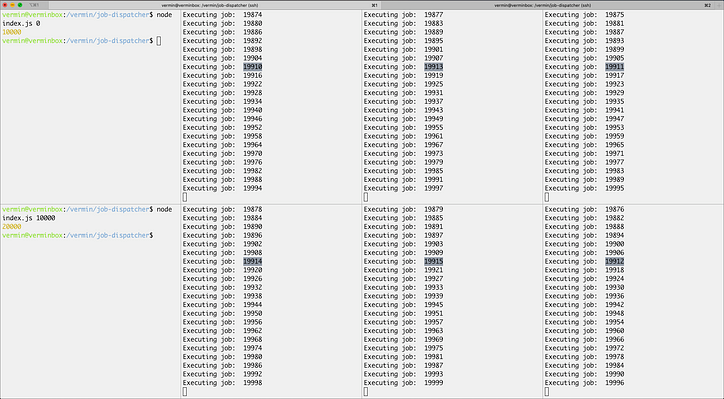Select the line 'Executing job: 19971'
Screen dimensions: 724x399
point(584,153)
